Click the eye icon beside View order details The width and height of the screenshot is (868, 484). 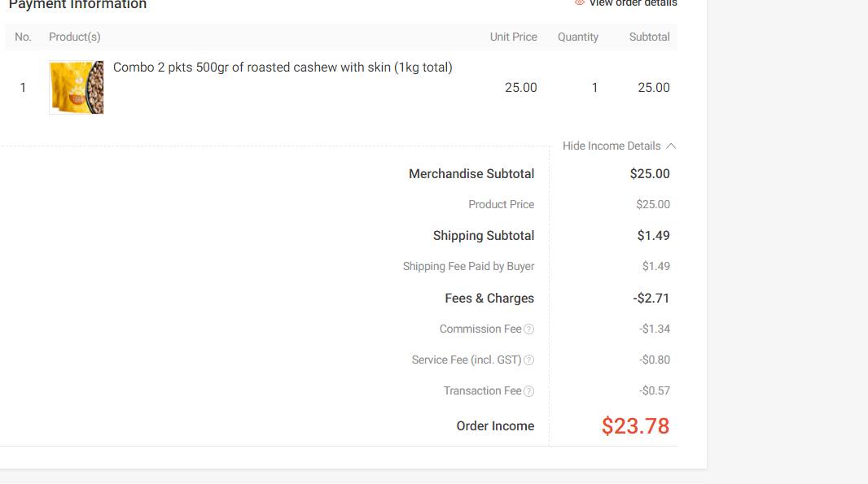tap(580, 3)
